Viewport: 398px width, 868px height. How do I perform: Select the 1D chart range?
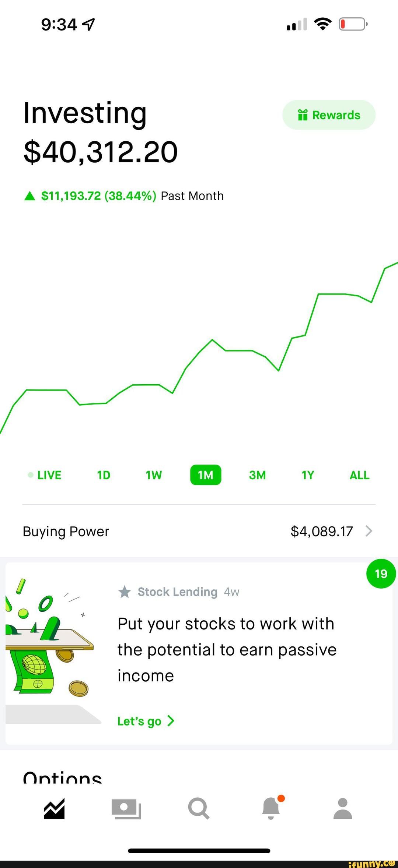(x=104, y=475)
